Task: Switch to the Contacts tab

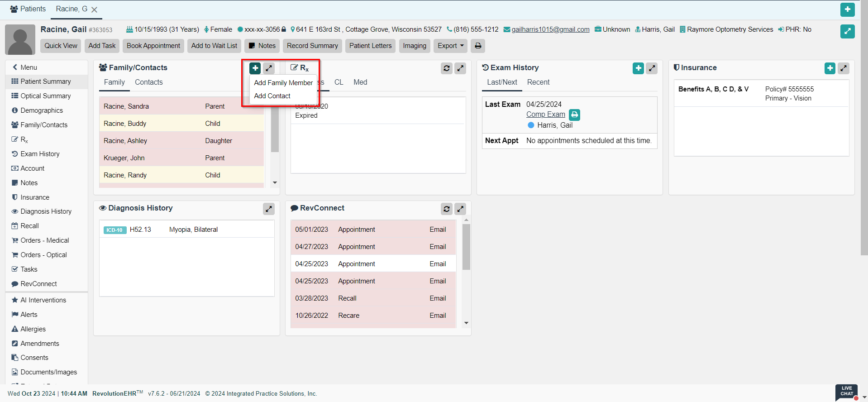Action: (148, 82)
